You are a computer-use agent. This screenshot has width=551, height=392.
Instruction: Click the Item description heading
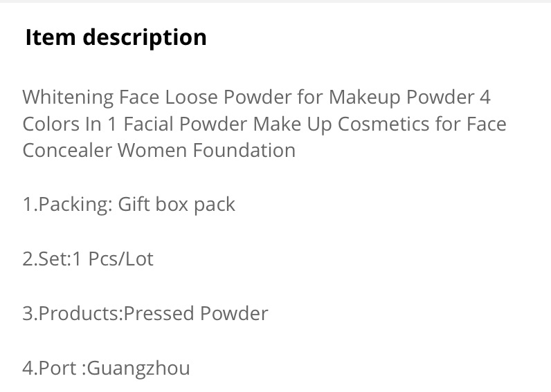click(x=116, y=37)
